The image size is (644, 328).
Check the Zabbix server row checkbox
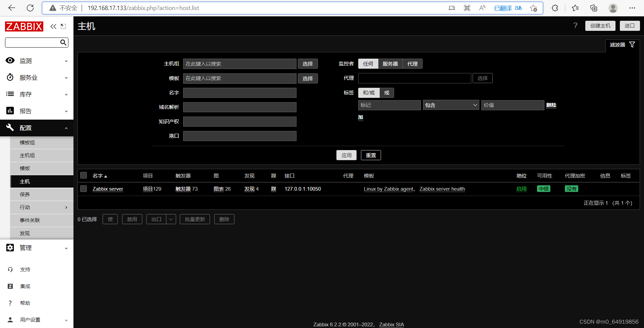click(84, 189)
